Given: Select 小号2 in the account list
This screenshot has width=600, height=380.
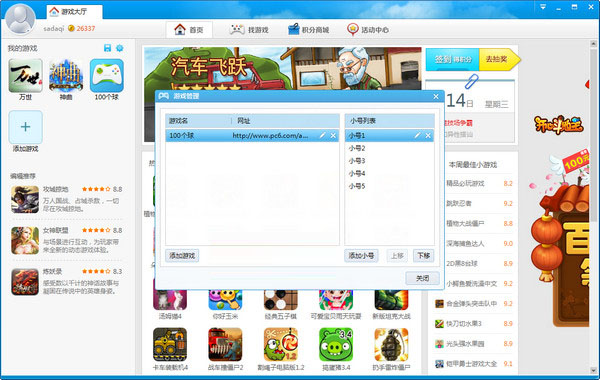Looking at the screenshot, I should click(390, 148).
